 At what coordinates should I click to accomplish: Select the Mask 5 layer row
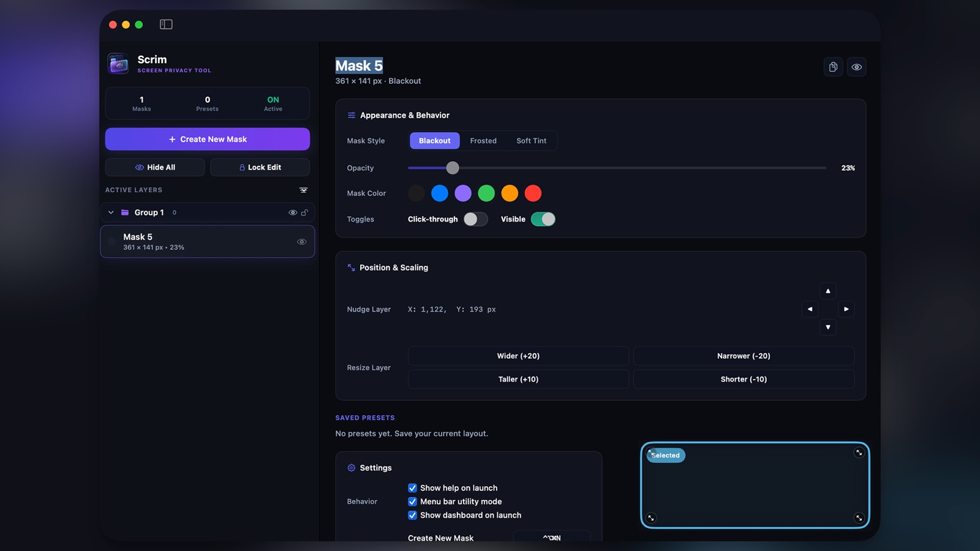(x=208, y=242)
